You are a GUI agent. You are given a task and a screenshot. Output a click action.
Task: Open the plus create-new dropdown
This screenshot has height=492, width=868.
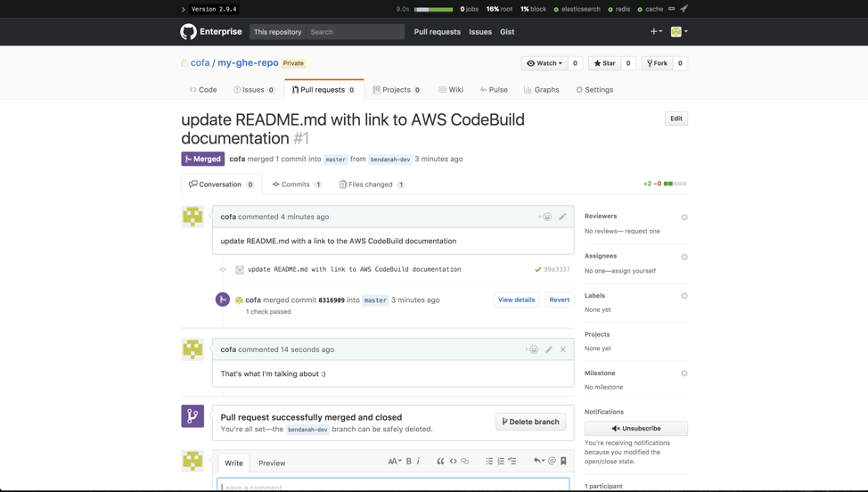(656, 31)
